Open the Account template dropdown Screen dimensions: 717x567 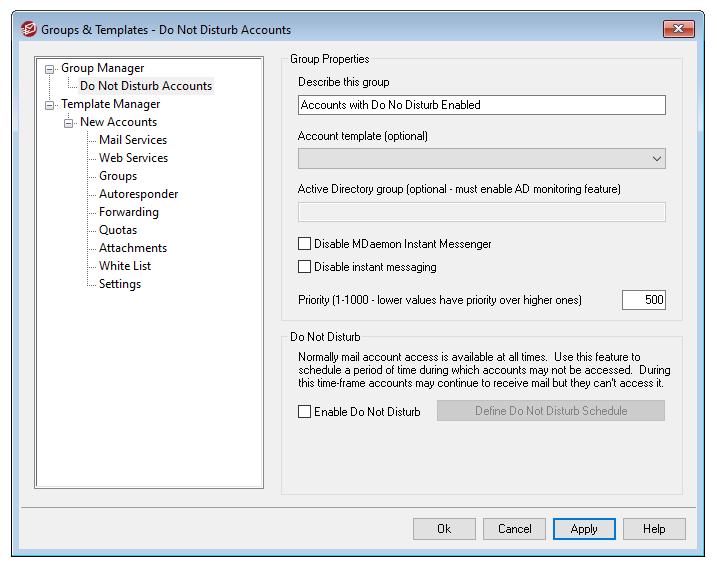482,159
